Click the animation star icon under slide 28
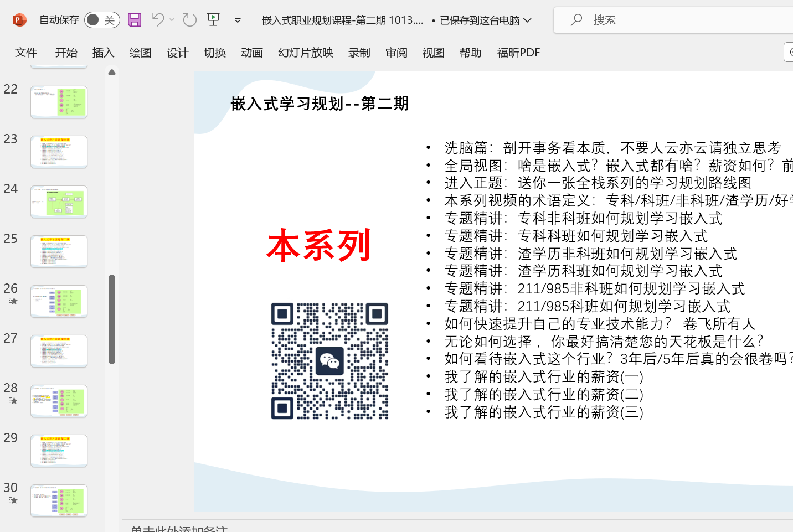 (x=13, y=401)
